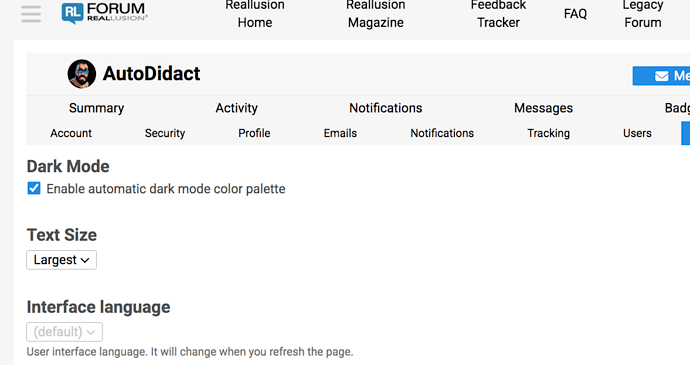
Task: Open the Security preferences section
Action: click(165, 133)
